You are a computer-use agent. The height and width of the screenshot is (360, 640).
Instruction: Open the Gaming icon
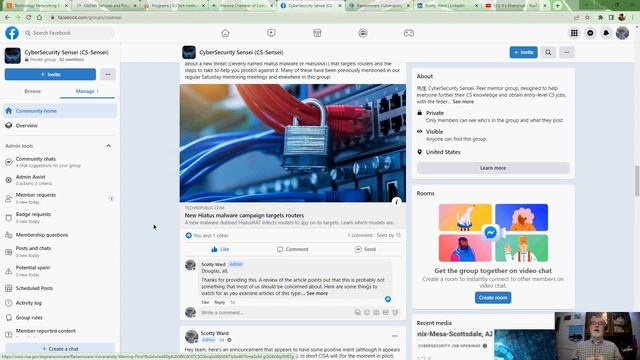[409, 33]
